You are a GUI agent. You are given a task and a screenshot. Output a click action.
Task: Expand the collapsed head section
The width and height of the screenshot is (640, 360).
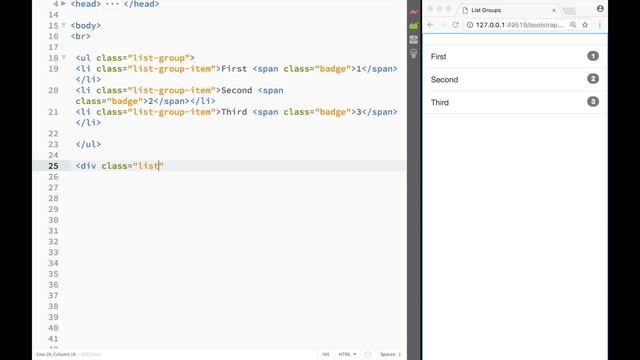[63, 4]
